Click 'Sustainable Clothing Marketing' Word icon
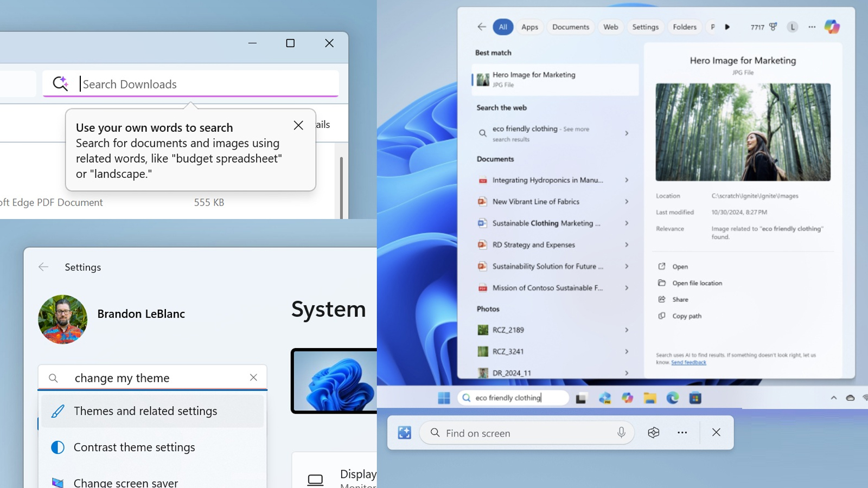 pos(482,223)
